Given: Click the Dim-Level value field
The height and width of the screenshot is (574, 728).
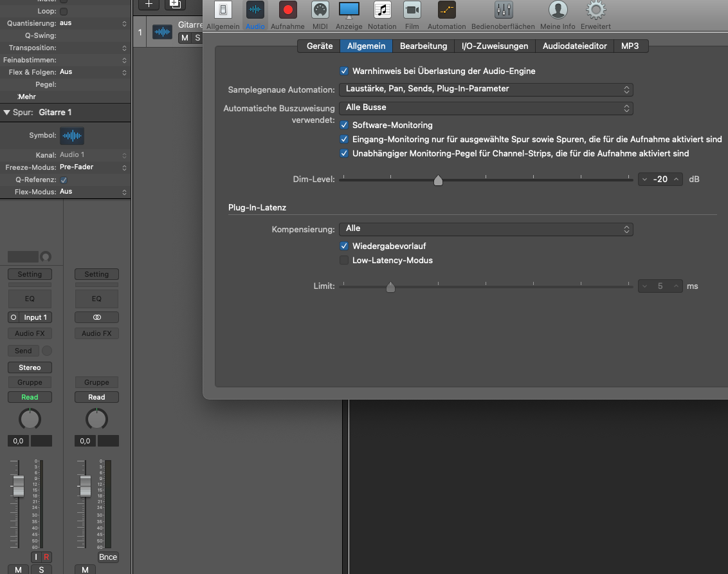Looking at the screenshot, I should point(660,180).
